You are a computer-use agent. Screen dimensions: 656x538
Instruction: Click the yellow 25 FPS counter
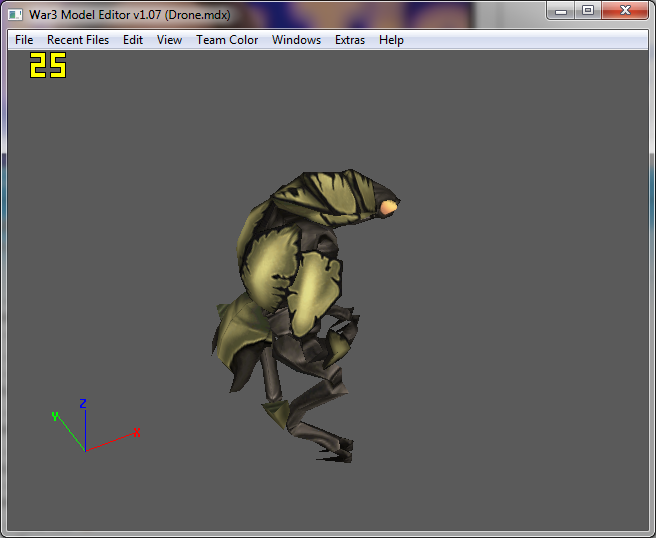pos(48,65)
